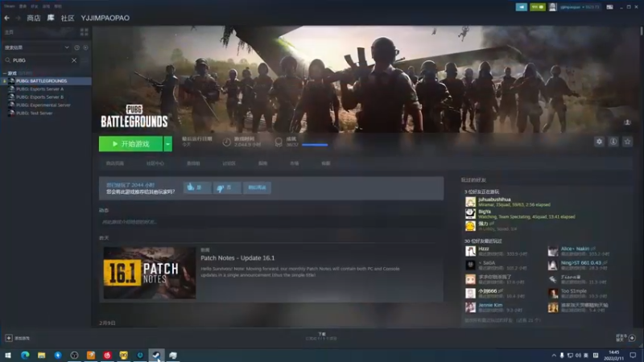
Task: Open the dropdown arrow next to 开始游戏
Action: tap(167, 144)
